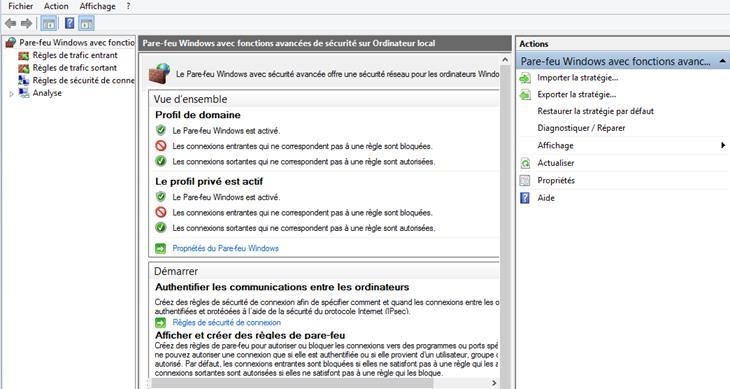This screenshot has width=730, height=389.
Task: Expand the Analyse tree node
Action: point(11,94)
